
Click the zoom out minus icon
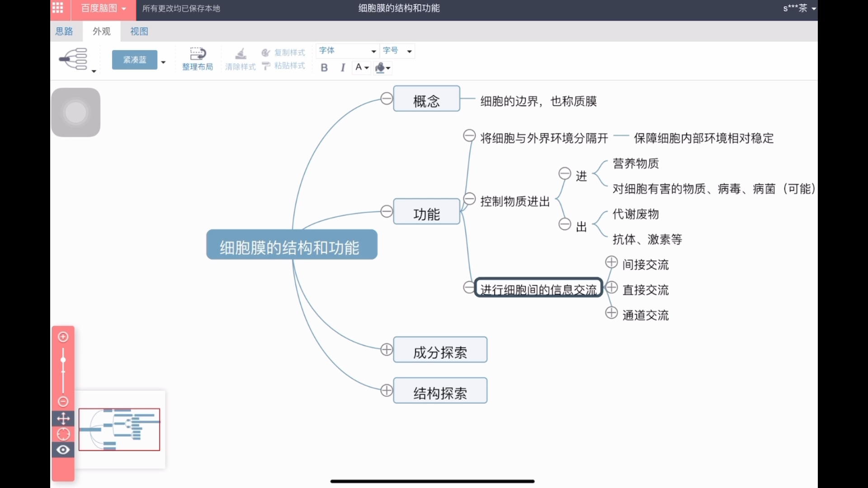(63, 402)
